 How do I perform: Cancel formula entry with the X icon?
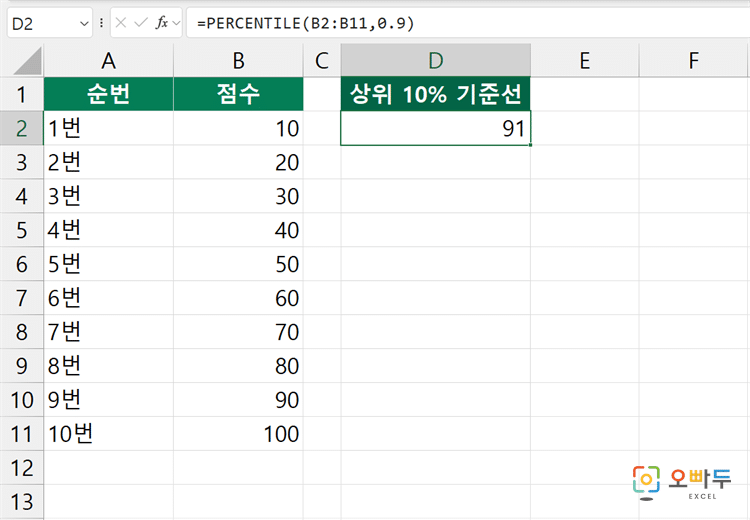point(121,22)
